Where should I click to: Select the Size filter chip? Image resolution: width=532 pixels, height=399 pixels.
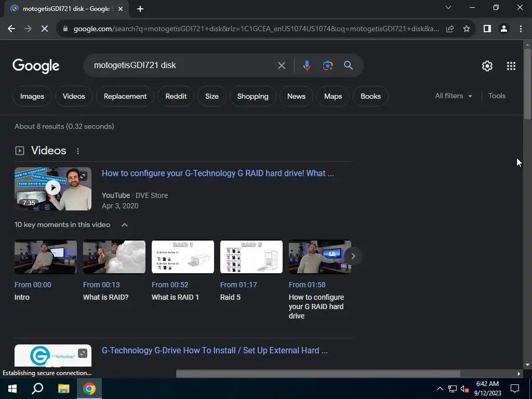tap(212, 96)
